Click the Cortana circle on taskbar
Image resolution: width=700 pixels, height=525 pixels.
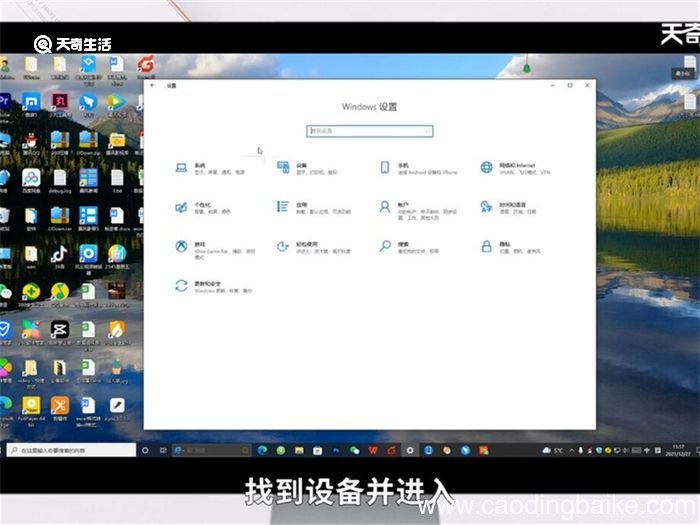145,450
